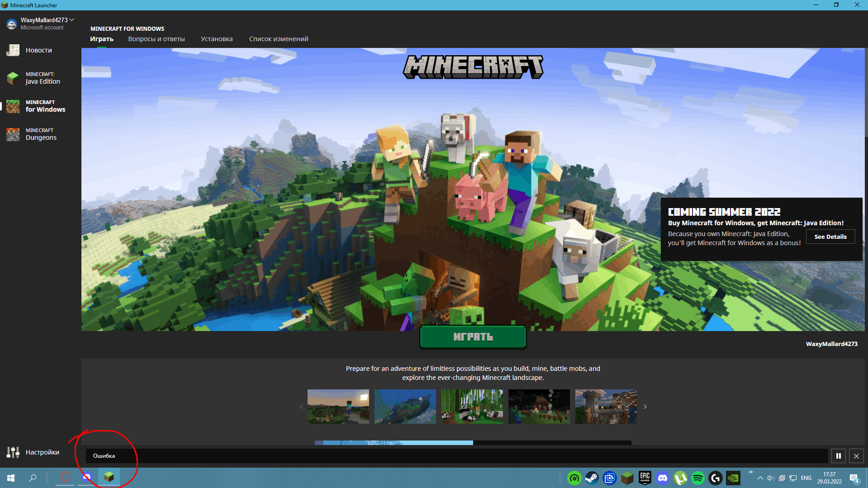Open uTorrent from taskbar toolbar
The height and width of the screenshot is (488, 868).
[x=680, y=478]
